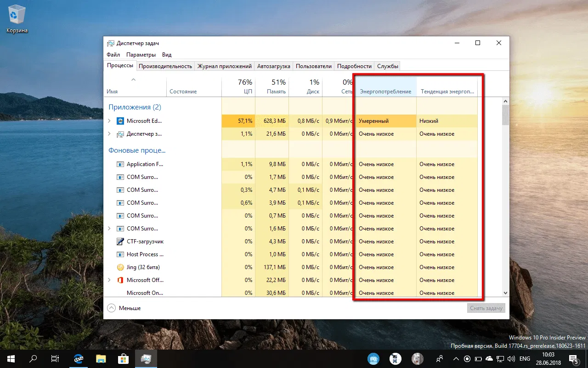Image resolution: width=588 pixels, height=368 pixels.
Task: Click the volume speaker tray icon
Action: tap(511, 359)
